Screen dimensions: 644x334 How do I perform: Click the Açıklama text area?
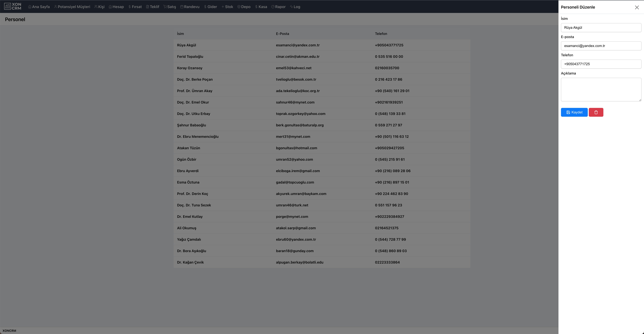(x=601, y=89)
